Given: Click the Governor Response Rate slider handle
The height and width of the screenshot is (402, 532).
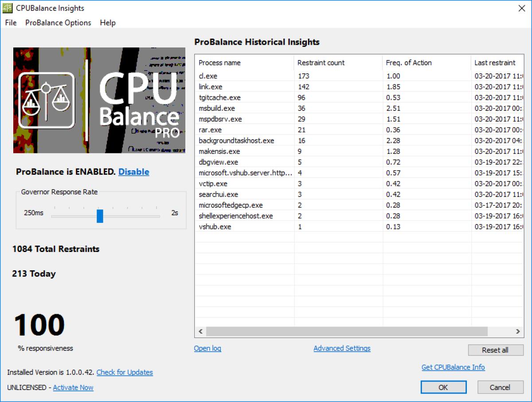Looking at the screenshot, I should point(100,216).
